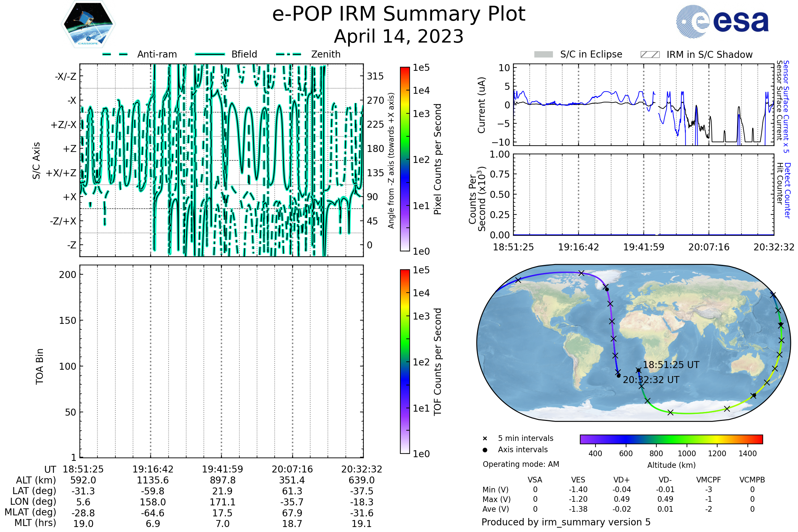
Task: Click the Pixel Counts per Second colorbar
Action: tap(405, 159)
